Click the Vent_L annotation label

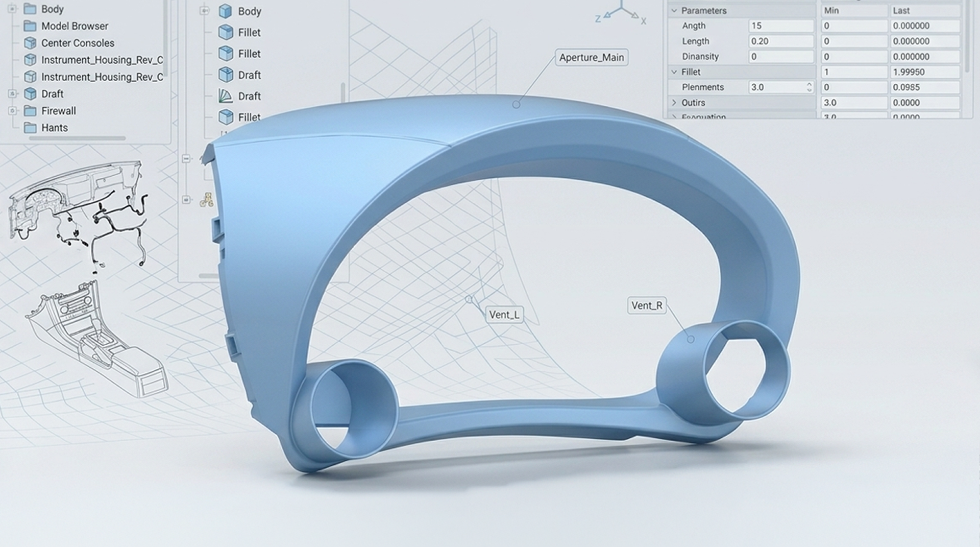pos(504,315)
